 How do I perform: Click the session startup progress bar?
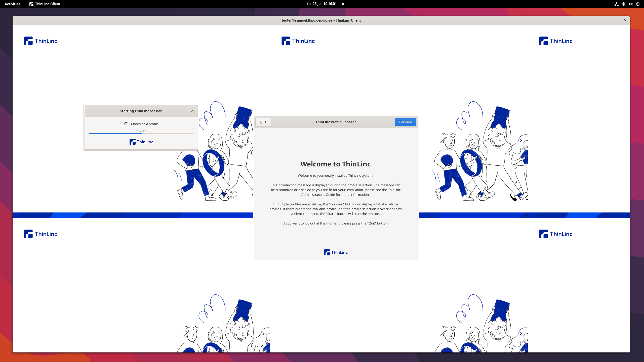[x=141, y=134]
